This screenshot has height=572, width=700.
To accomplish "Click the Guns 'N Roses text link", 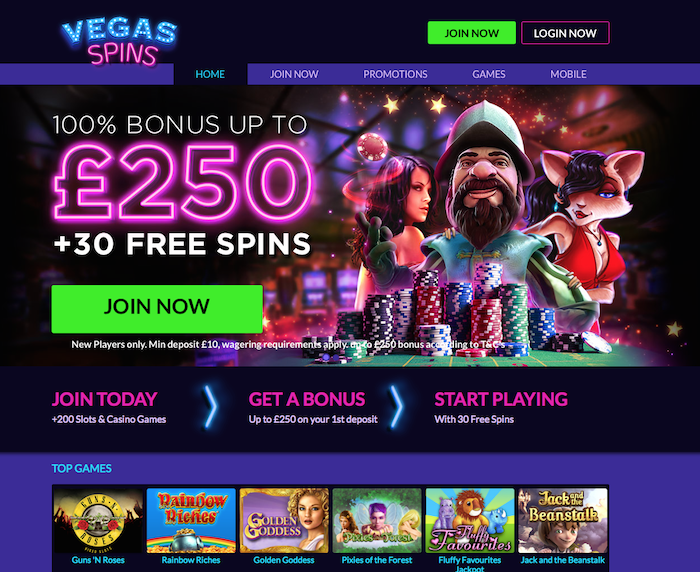I will (98, 560).
